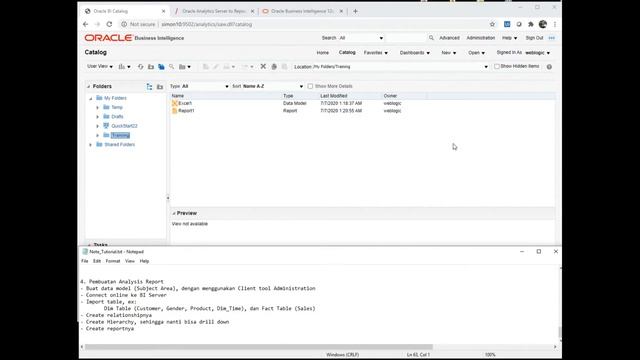Viewport: 640px width, 360px height.
Task: Click the Refresh icon in the Catalog toolbar
Action: (x=140, y=67)
